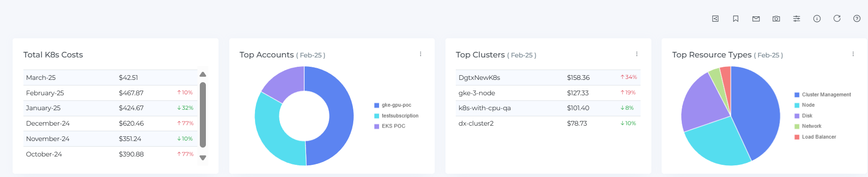868x177 pixels.
Task: Click the bookmark icon
Action: [x=736, y=19]
